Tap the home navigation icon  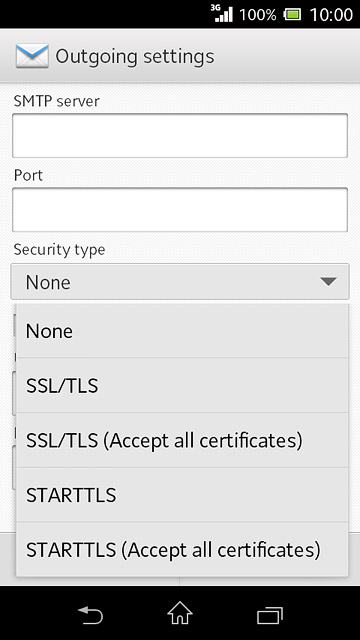(x=180, y=613)
